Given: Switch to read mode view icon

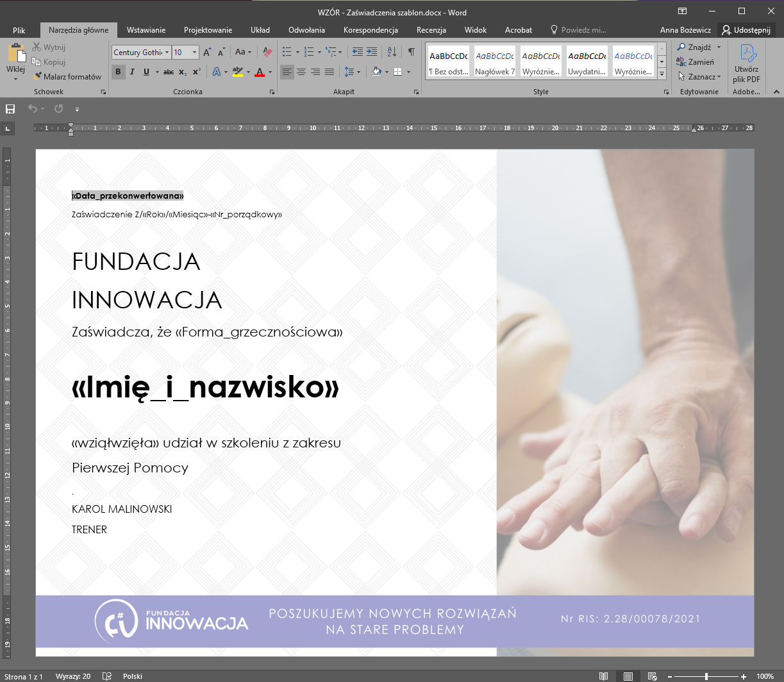Looking at the screenshot, I should (x=603, y=676).
